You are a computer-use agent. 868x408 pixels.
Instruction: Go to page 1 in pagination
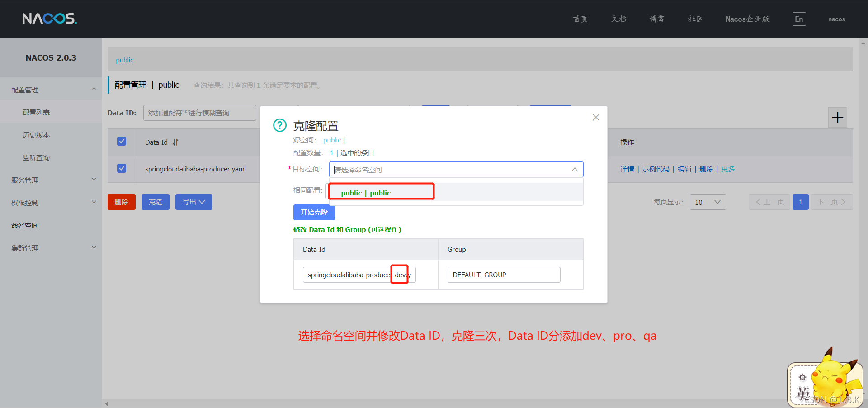800,202
